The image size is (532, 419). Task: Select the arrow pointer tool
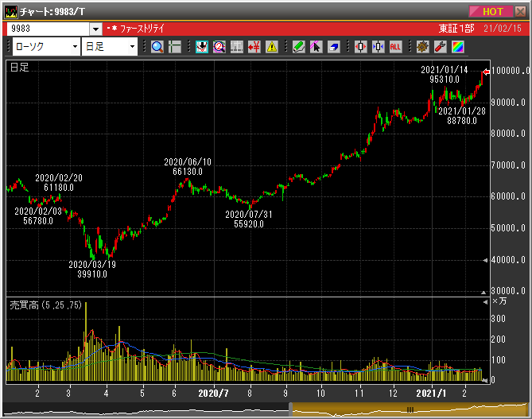tap(316, 47)
